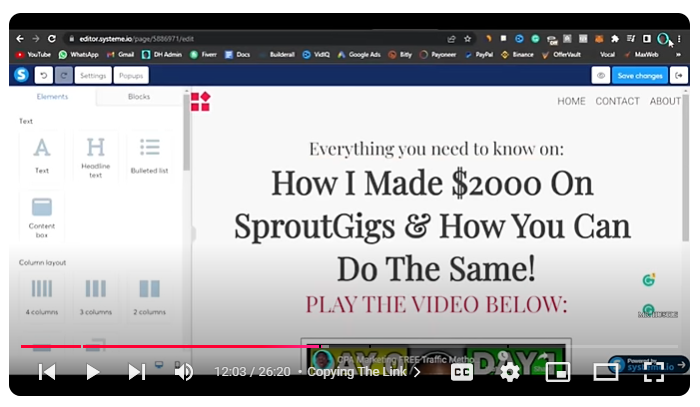Click the HOME menu item
Image resolution: width=700 pixels, height=407 pixels.
coord(571,101)
